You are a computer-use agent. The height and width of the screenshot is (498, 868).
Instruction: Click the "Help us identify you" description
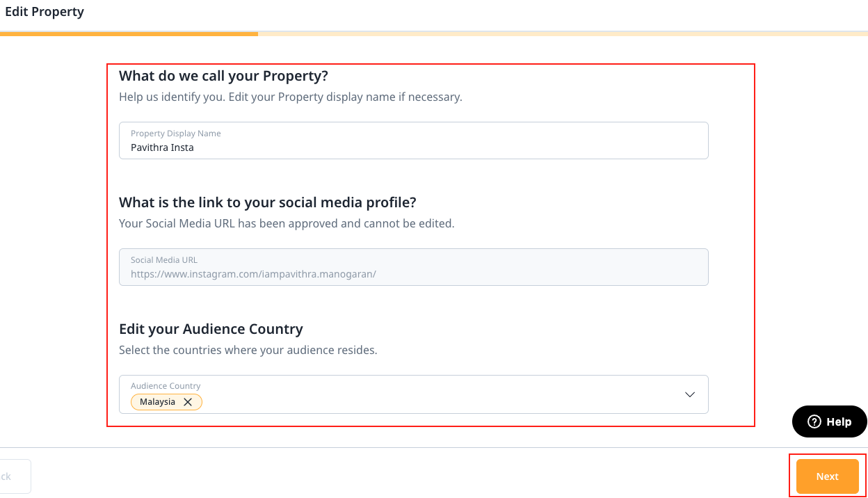(x=291, y=97)
